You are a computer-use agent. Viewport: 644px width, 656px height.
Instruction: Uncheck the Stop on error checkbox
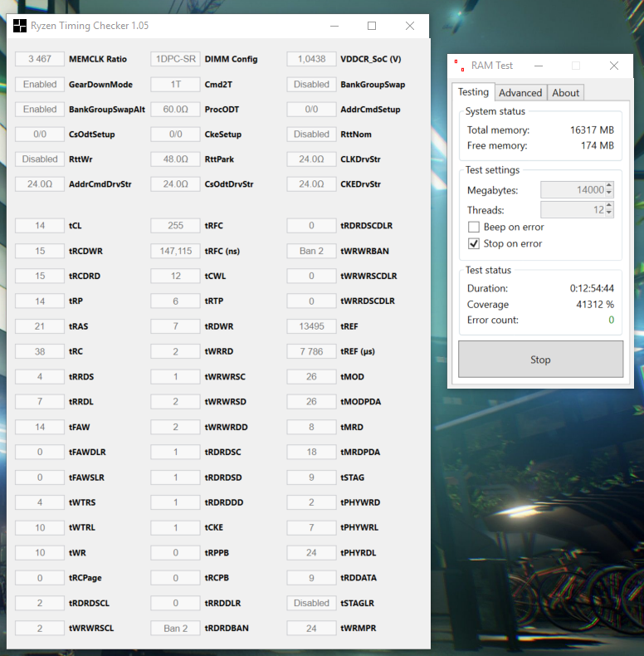[473, 243]
